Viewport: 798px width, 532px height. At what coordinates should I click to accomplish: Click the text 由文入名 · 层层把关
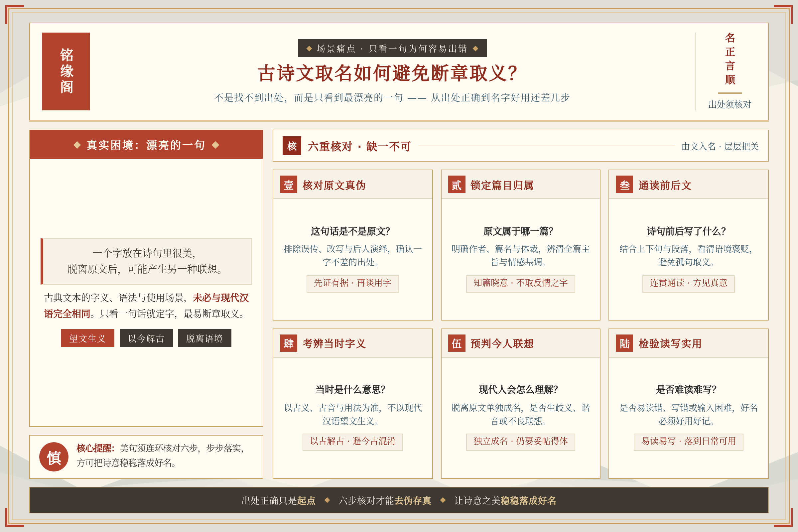pos(720,146)
